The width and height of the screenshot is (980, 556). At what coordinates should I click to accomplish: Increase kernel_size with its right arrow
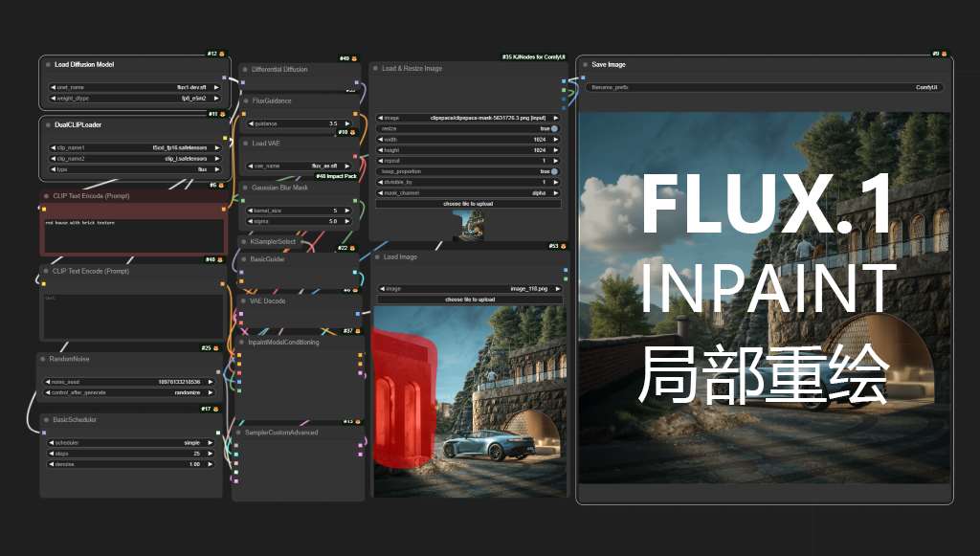point(347,211)
